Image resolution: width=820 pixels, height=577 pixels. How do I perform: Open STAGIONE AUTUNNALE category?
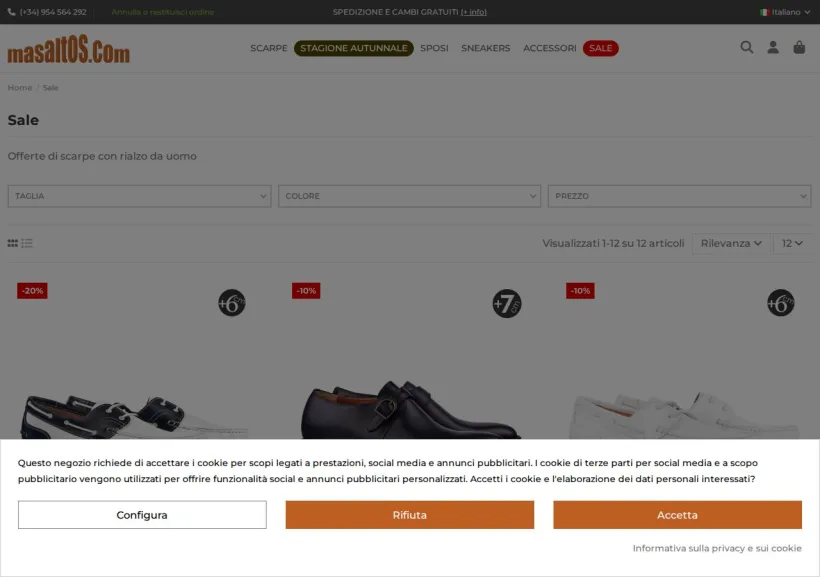(x=354, y=48)
